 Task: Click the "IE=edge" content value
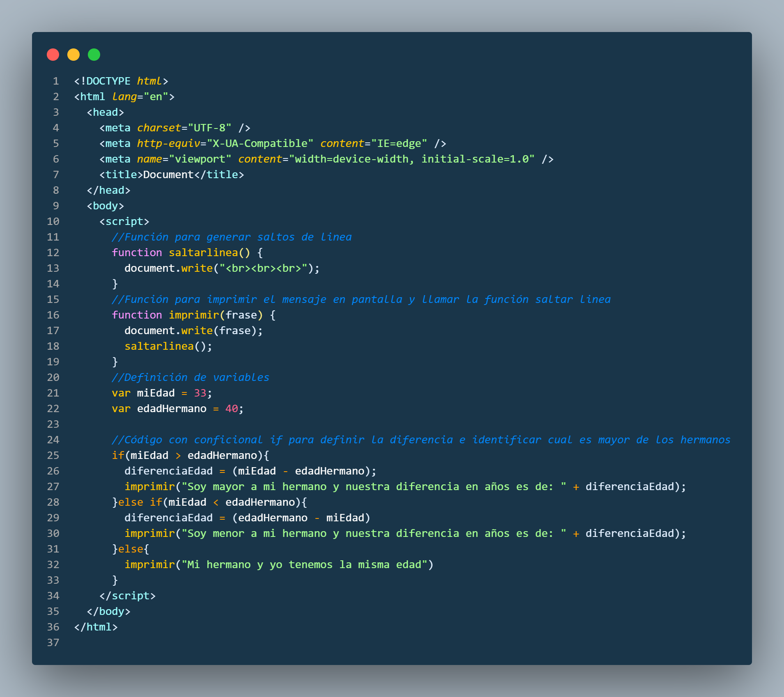coord(399,143)
